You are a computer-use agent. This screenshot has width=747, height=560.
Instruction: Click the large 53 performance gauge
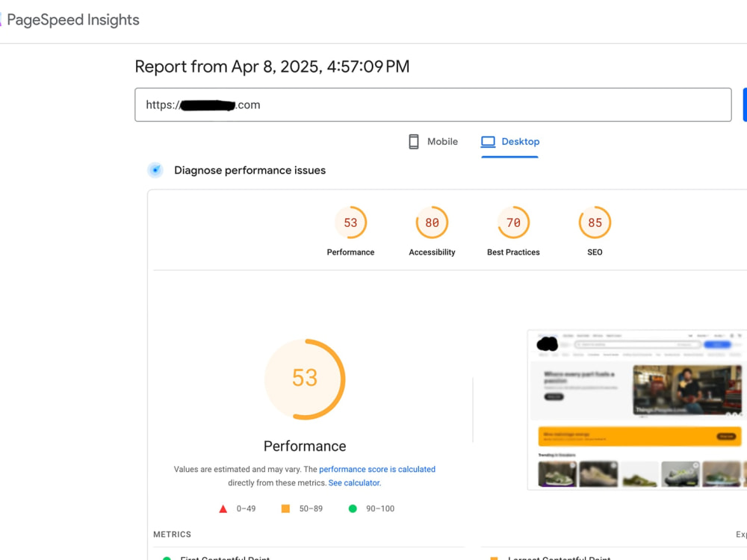click(305, 379)
